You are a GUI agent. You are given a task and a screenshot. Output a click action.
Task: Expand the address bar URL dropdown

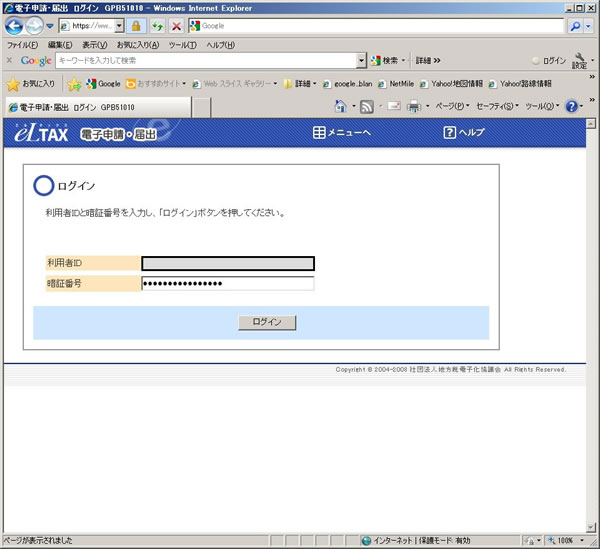(x=119, y=26)
